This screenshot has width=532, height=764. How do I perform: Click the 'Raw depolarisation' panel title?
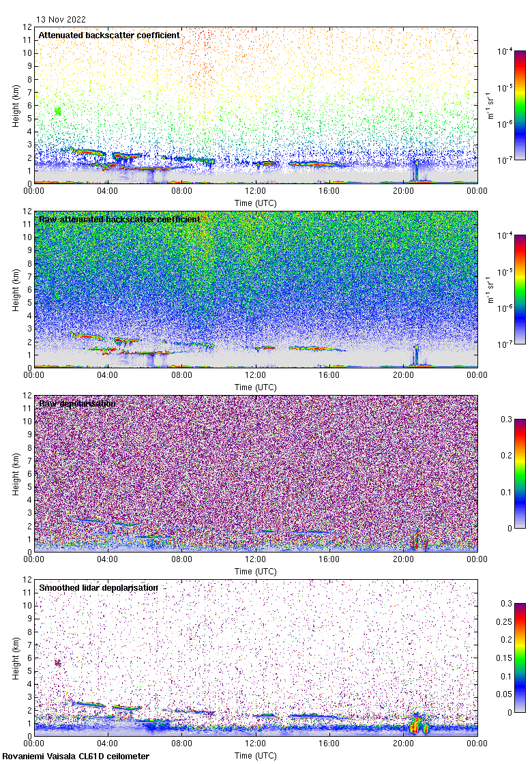(x=78, y=403)
